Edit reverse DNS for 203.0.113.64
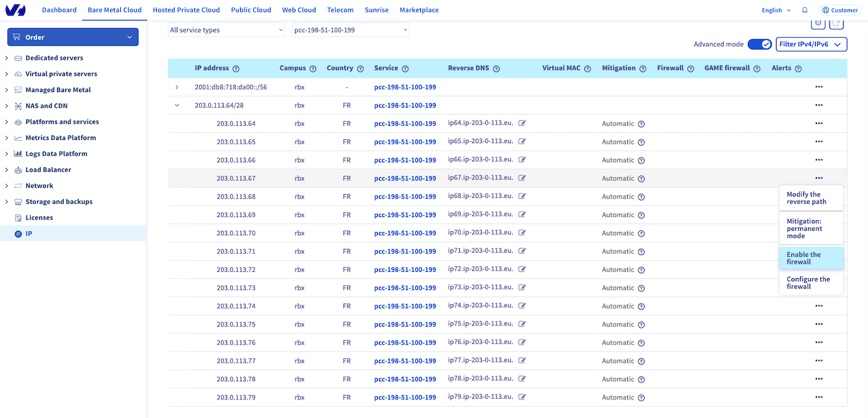 [x=523, y=124]
